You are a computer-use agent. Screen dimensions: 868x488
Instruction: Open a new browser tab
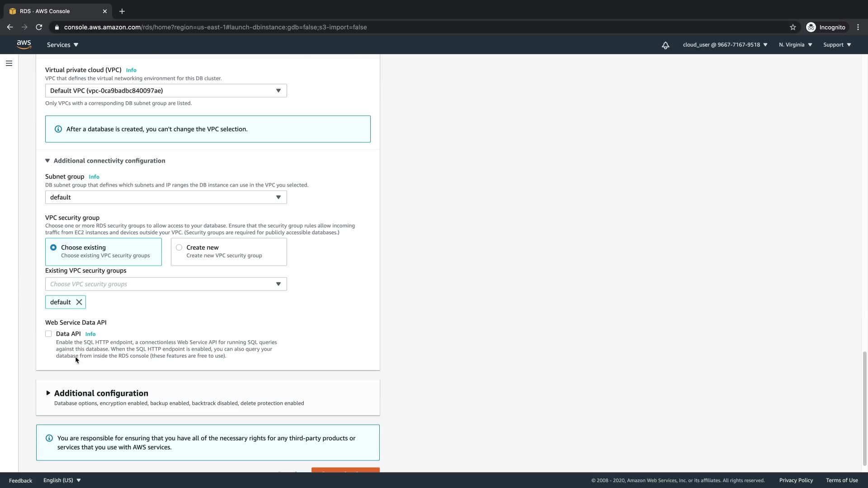122,11
